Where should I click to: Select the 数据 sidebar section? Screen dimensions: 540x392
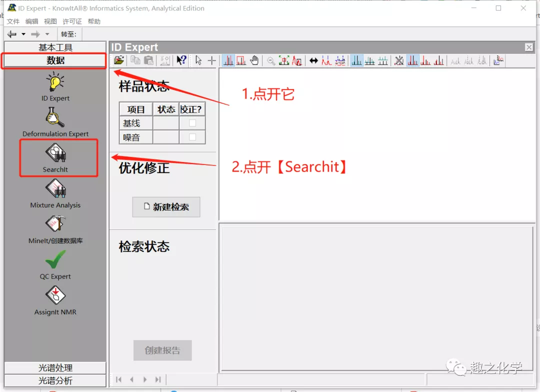55,60
